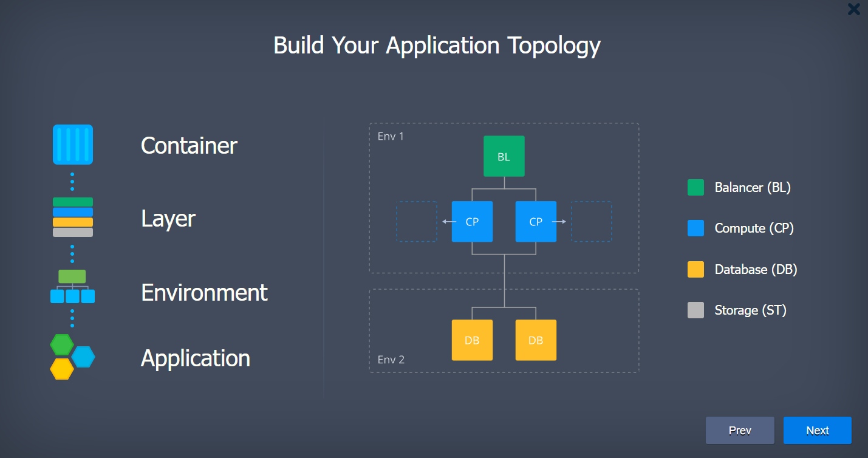868x458 pixels.
Task: Click the blue Compute legend swatch
Action: [x=695, y=228]
